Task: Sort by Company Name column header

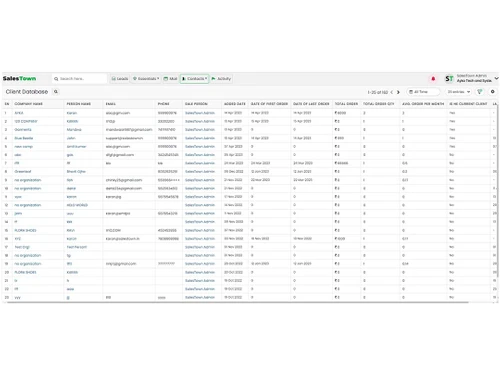Action: (x=28, y=104)
